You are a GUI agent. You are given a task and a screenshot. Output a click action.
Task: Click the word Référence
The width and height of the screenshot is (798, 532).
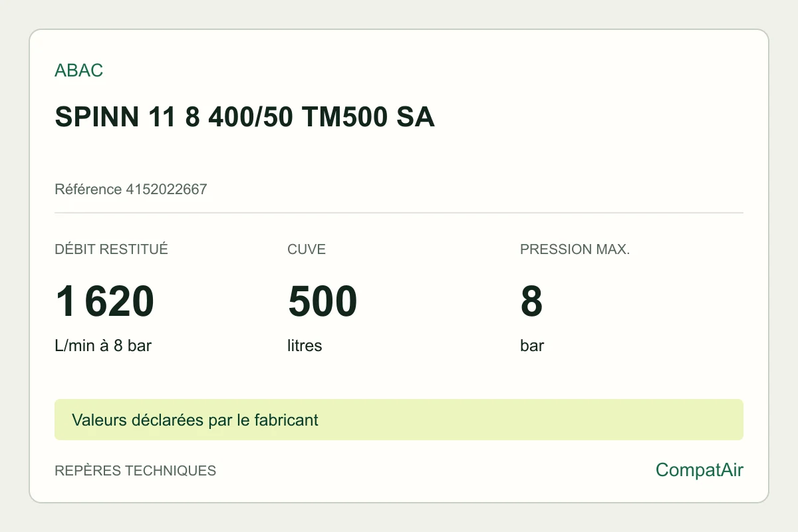point(88,190)
